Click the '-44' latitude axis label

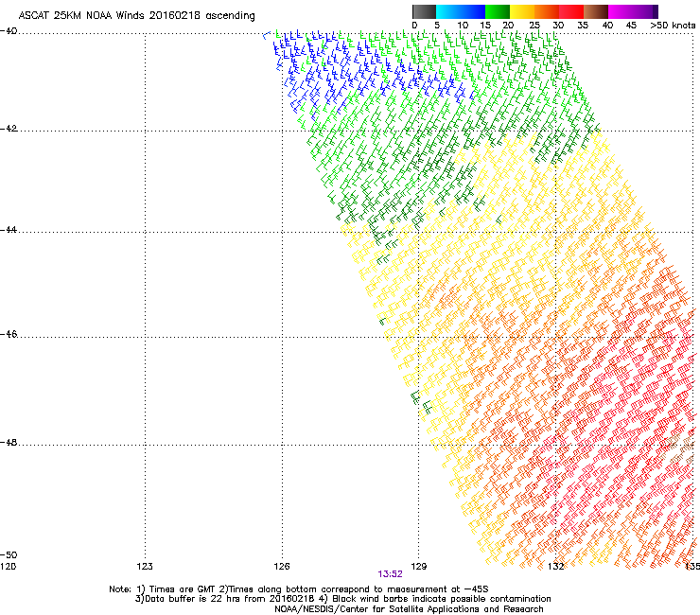pos(9,230)
